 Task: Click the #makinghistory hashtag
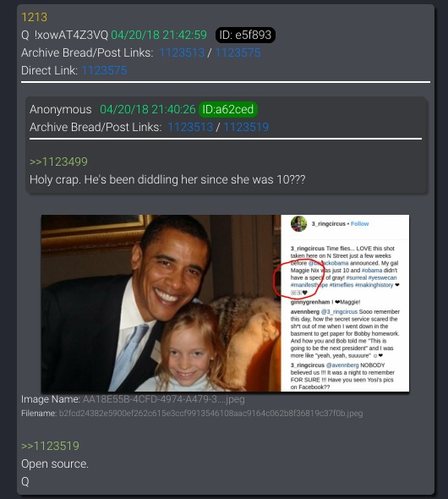[374, 285]
